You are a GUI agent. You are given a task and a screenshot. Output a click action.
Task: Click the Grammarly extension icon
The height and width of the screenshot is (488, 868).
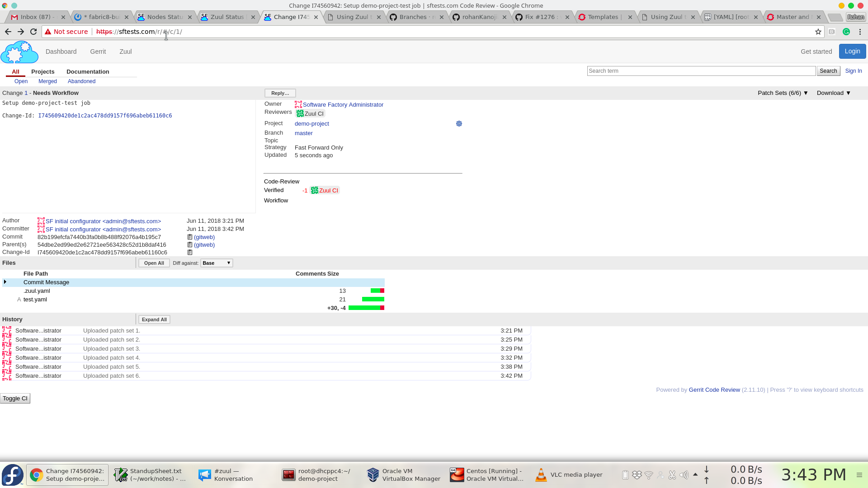(x=846, y=32)
